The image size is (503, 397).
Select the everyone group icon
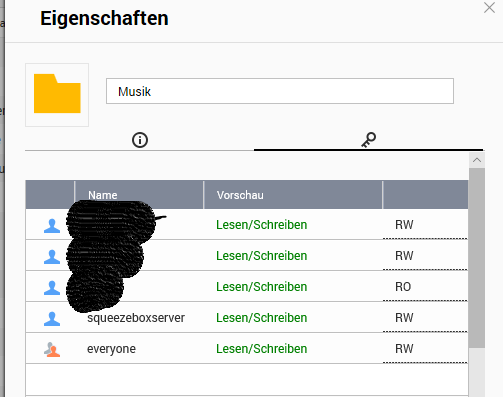click(x=52, y=349)
